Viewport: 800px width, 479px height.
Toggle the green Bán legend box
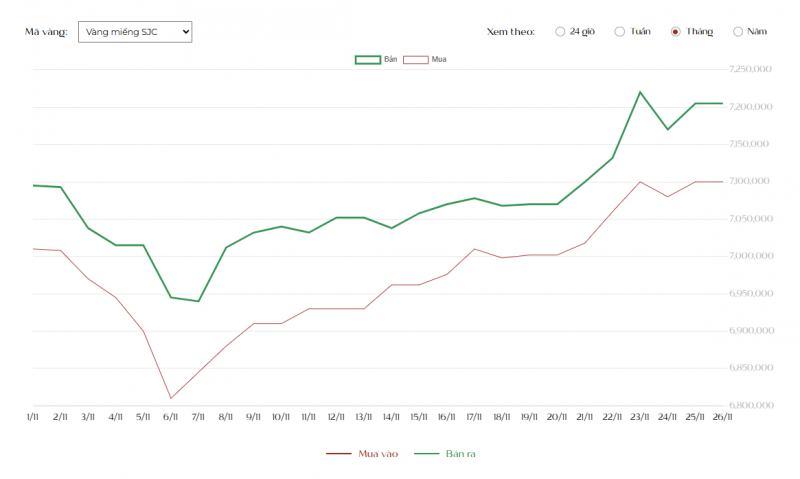point(368,60)
